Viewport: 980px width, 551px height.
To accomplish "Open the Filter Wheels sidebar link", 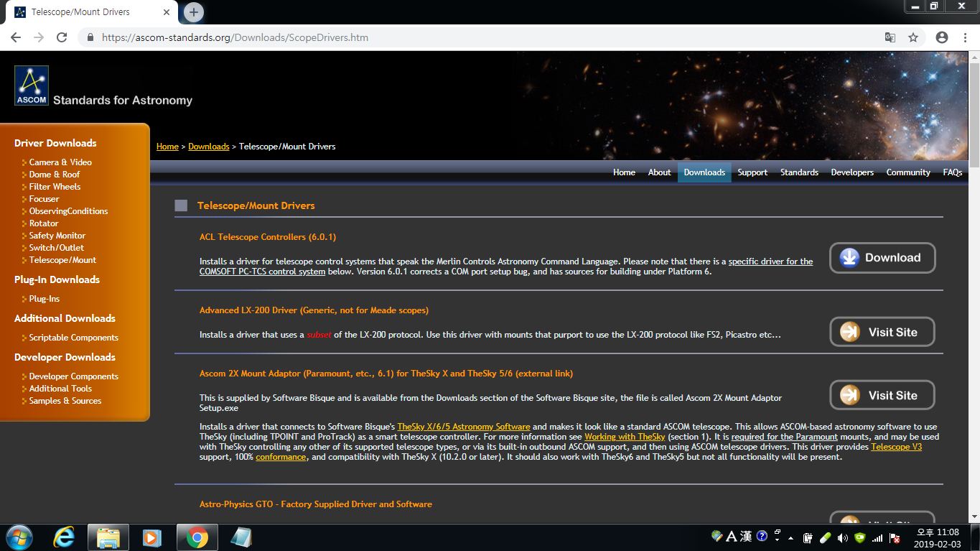I will (x=55, y=187).
